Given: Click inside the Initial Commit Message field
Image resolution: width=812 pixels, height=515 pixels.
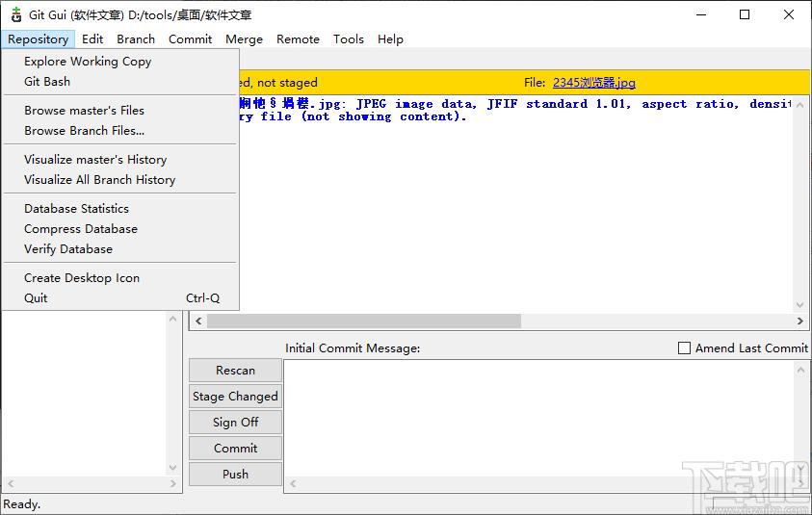Looking at the screenshot, I should pos(538,420).
